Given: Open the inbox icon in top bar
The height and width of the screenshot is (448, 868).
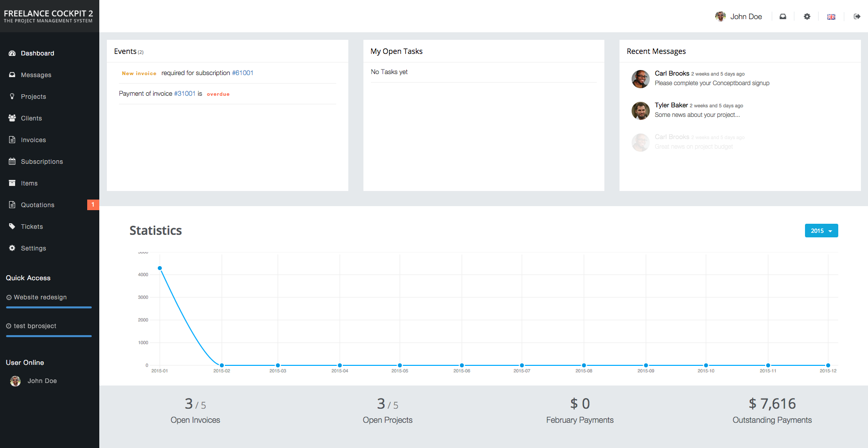Looking at the screenshot, I should (x=783, y=17).
